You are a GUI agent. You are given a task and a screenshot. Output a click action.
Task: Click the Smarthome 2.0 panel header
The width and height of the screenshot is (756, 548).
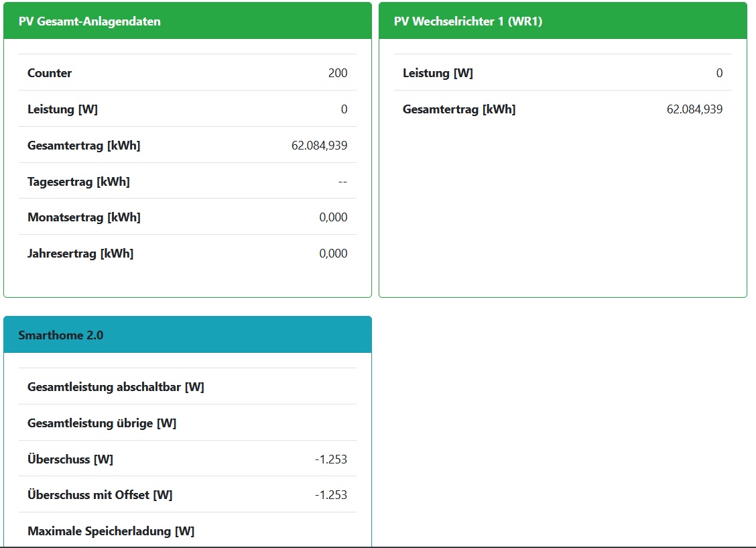tap(61, 335)
